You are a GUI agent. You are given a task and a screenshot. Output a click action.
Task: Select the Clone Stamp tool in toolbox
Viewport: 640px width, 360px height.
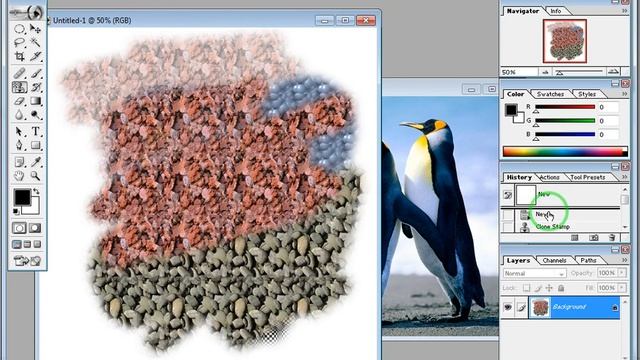tap(19, 87)
